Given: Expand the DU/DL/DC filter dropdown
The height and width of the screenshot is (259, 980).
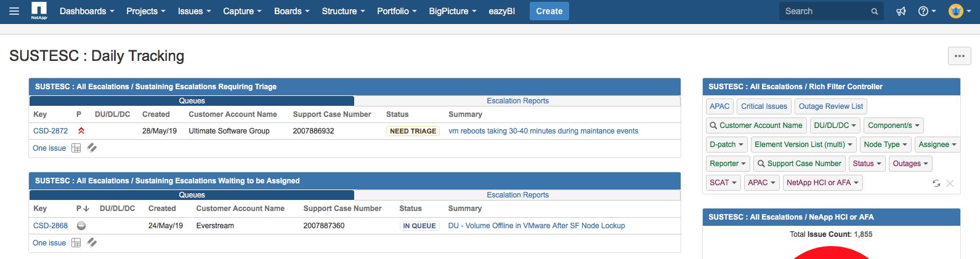Looking at the screenshot, I should pyautogui.click(x=835, y=126).
